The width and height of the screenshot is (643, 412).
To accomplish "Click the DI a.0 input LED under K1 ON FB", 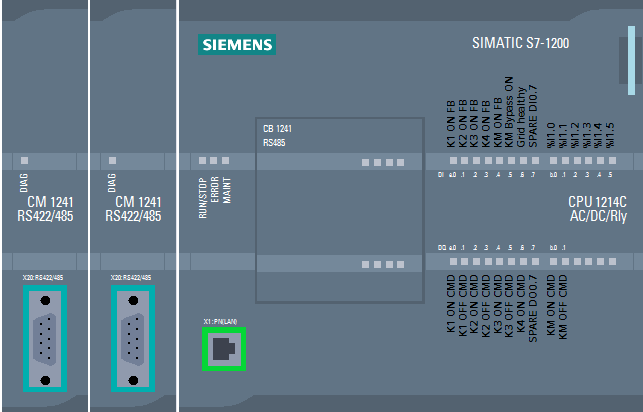I will [453, 160].
